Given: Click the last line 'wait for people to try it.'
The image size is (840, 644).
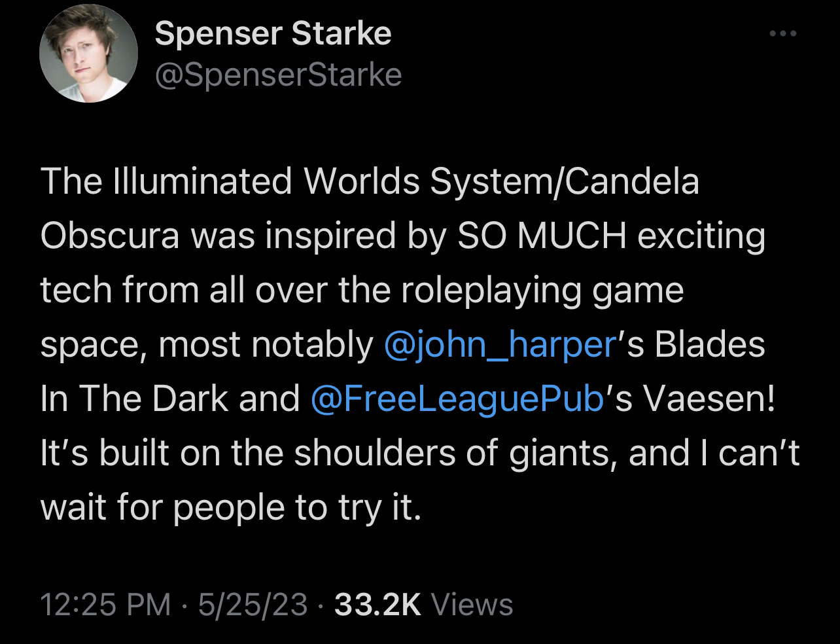Looking at the screenshot, I should 231,507.
